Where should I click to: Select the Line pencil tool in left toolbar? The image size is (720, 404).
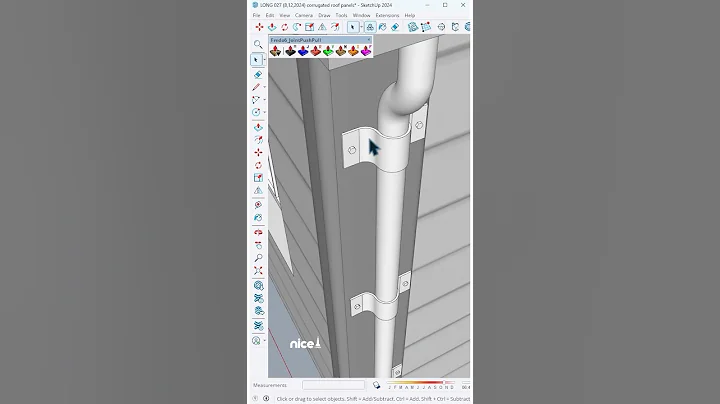(x=256, y=87)
